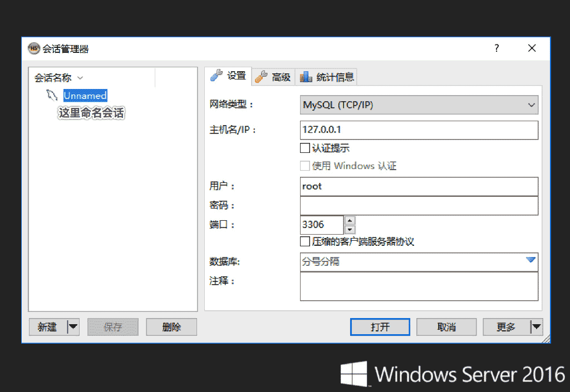
Task: Click the HeidiSQL logo in the title bar
Action: point(34,48)
